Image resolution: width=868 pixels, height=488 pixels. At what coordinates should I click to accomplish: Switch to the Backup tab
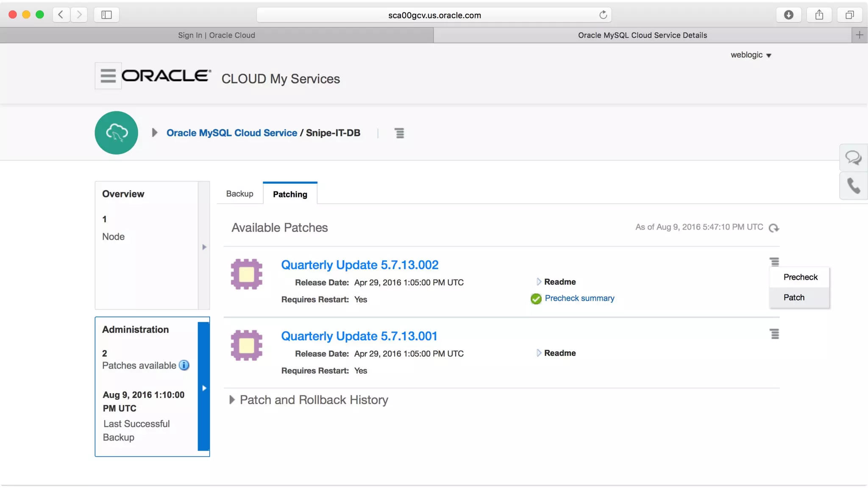[239, 194]
